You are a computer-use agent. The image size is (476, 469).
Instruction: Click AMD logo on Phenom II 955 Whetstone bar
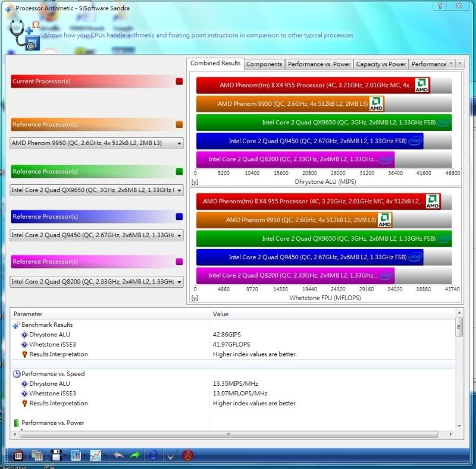pyautogui.click(x=433, y=202)
